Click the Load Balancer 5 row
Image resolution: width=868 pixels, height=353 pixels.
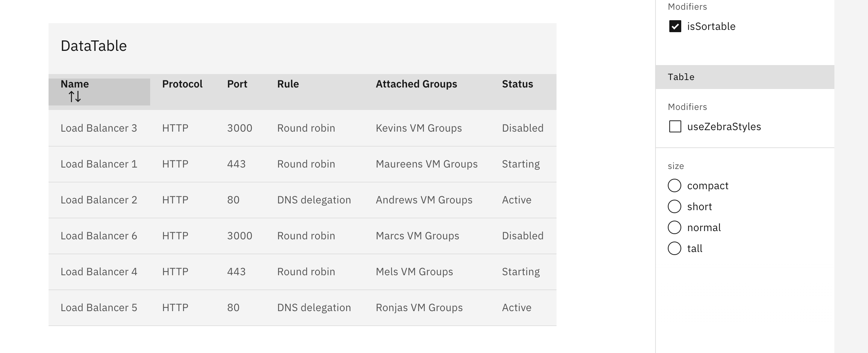(x=99, y=307)
